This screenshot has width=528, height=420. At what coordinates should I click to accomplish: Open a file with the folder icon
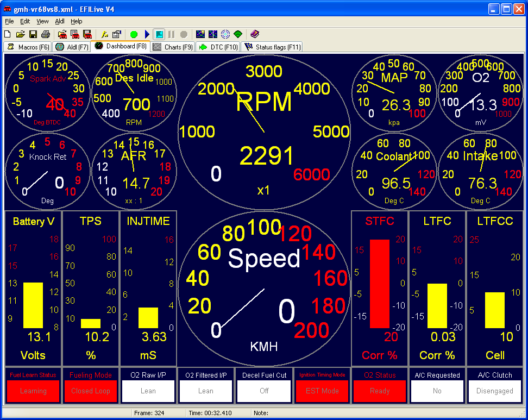[x=21, y=34]
